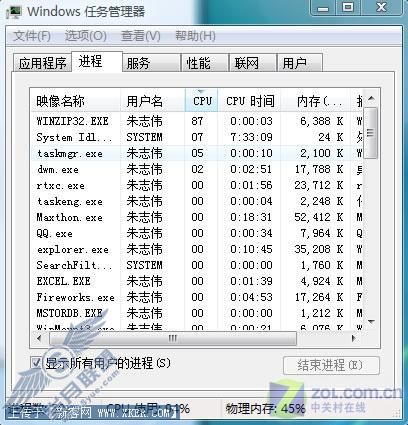Select the 进程 tab

coord(97,61)
